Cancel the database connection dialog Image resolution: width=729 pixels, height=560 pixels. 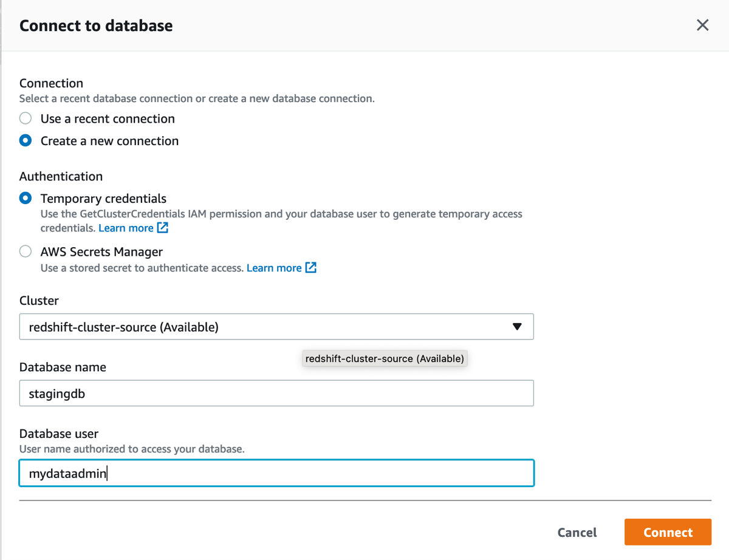point(577,533)
